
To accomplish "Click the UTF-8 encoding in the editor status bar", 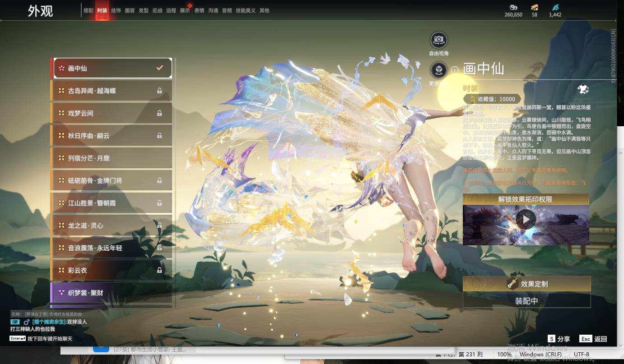I will (581, 355).
